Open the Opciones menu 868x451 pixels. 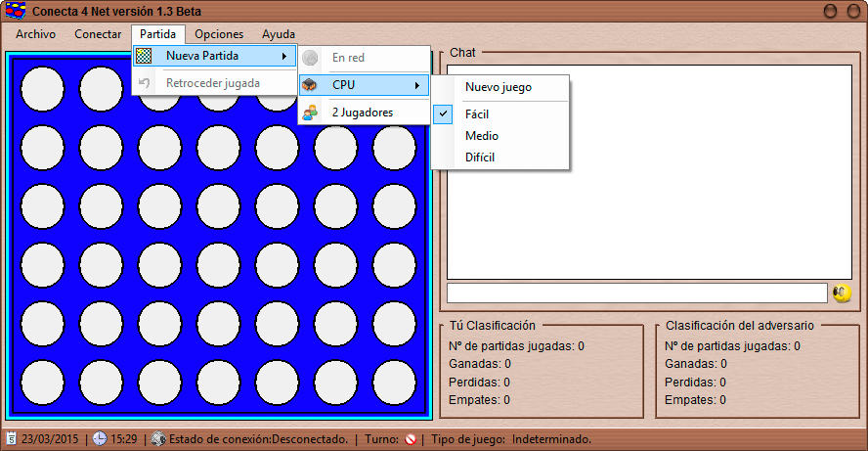coord(219,34)
